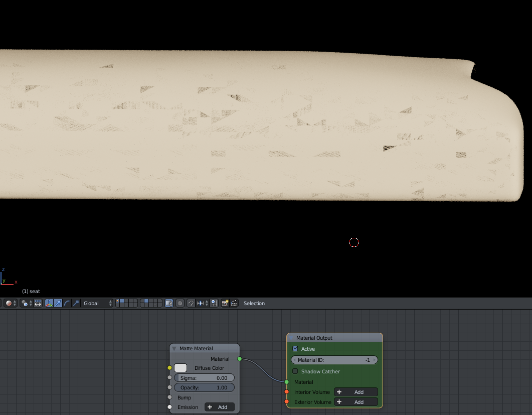Collapse the Matte Material node
Viewport: 532px width, 415px height.
(x=173, y=348)
